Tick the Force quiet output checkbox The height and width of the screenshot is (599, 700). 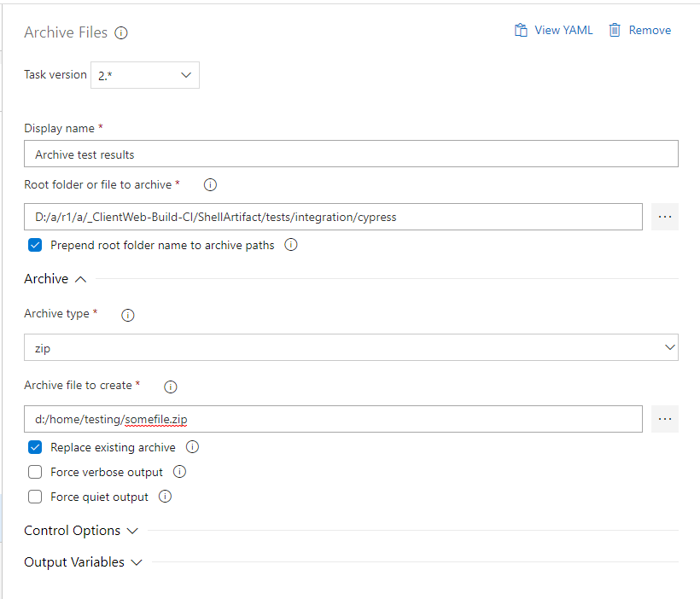tap(35, 497)
